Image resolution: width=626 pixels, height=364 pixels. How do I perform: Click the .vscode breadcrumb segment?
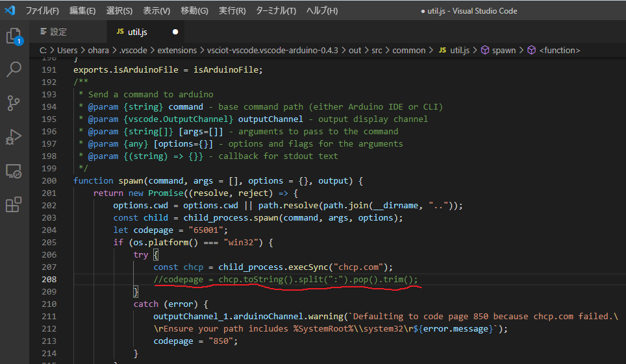[133, 51]
